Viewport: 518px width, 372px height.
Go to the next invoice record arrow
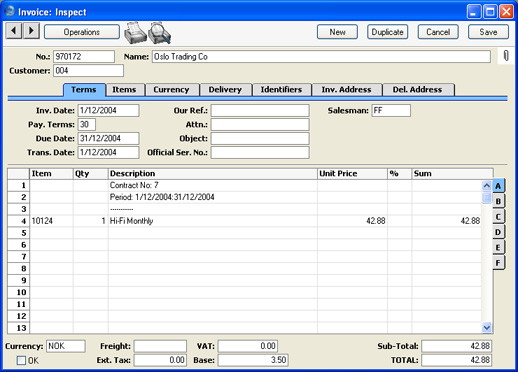pos(31,31)
